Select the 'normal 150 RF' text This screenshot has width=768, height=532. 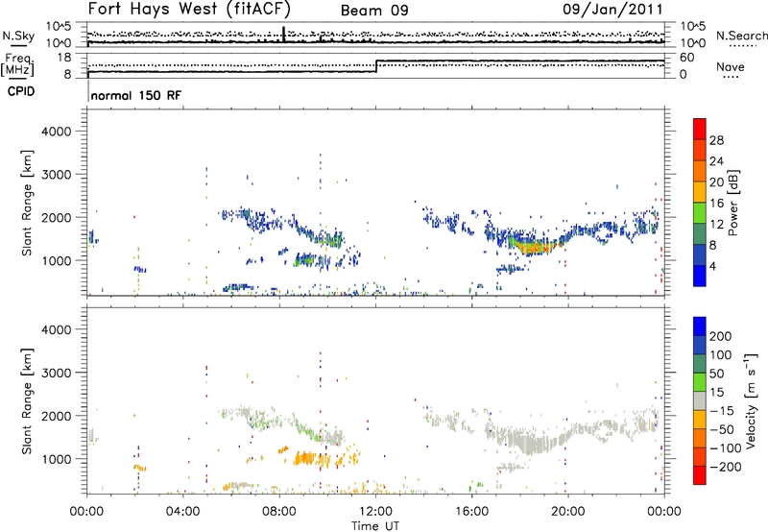pos(136,95)
